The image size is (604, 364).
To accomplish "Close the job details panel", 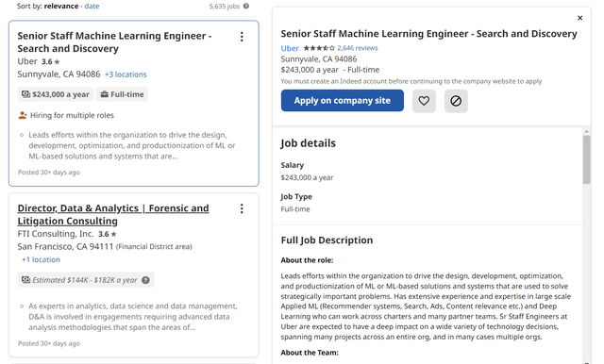I will point(579,18).
